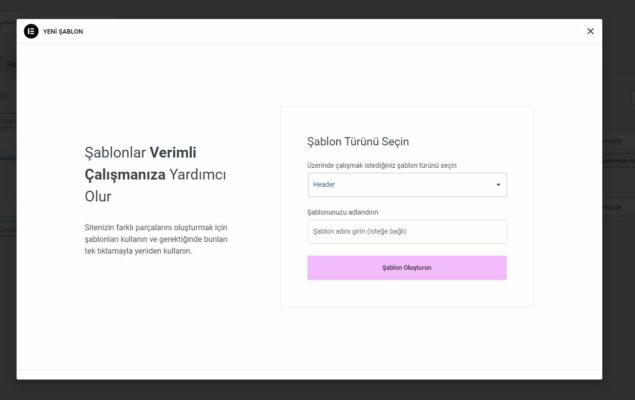Image resolution: width=635 pixels, height=400 pixels.
Task: Open the template type dropdown showing Header
Action: (400, 185)
